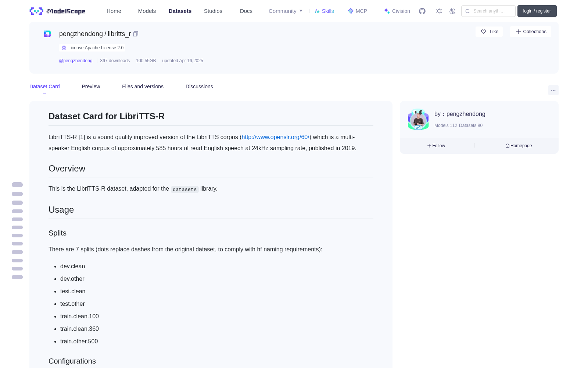
Task: Follow the author pengzhendong
Action: point(436,146)
